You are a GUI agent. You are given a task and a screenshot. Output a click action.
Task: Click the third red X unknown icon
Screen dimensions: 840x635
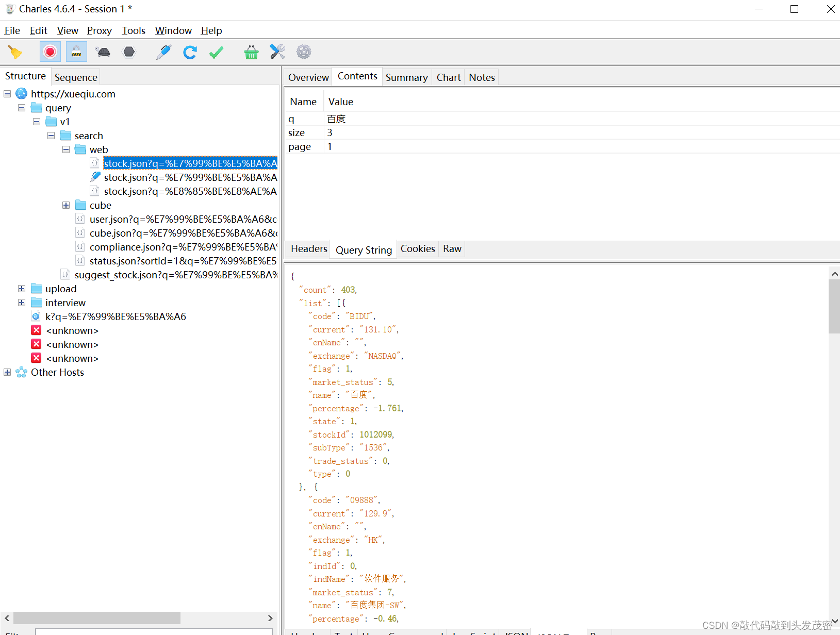36,358
